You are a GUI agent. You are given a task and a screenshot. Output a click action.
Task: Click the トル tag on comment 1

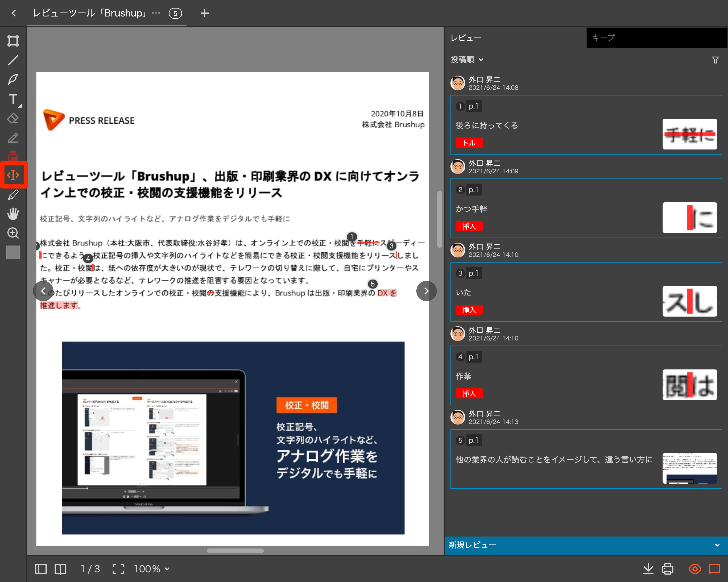click(469, 143)
